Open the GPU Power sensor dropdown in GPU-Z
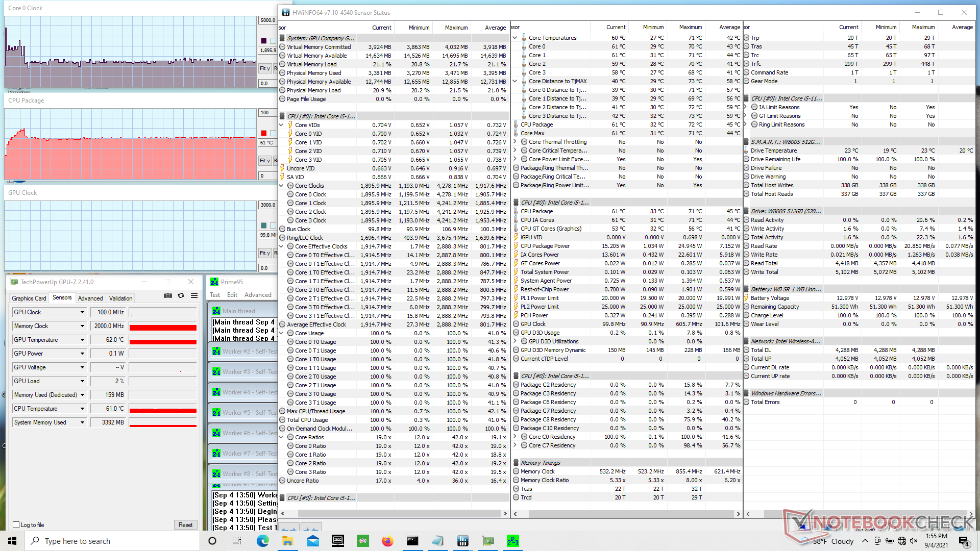 pyautogui.click(x=82, y=354)
